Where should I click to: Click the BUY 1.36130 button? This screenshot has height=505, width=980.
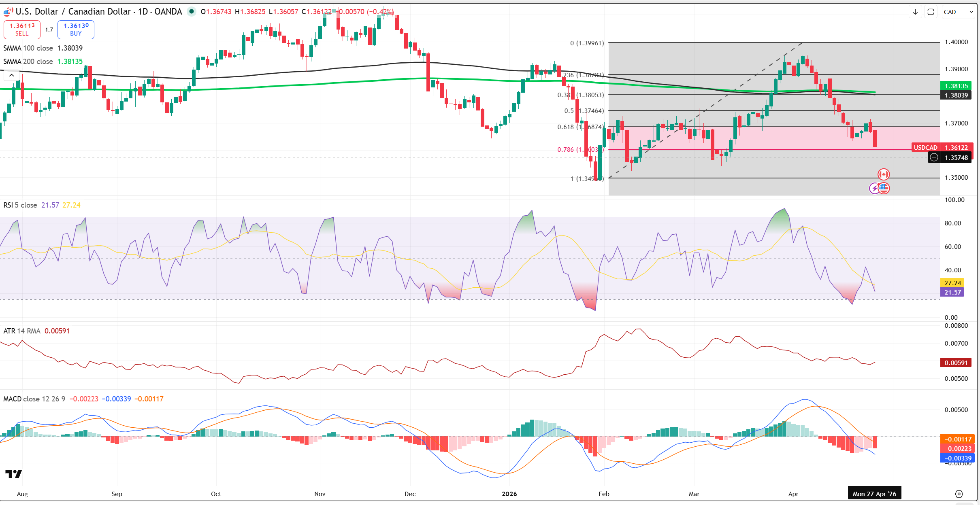point(76,30)
